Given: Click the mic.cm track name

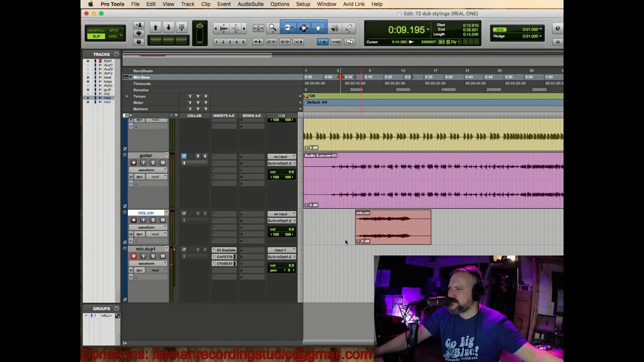Looking at the screenshot, I should point(146,213).
